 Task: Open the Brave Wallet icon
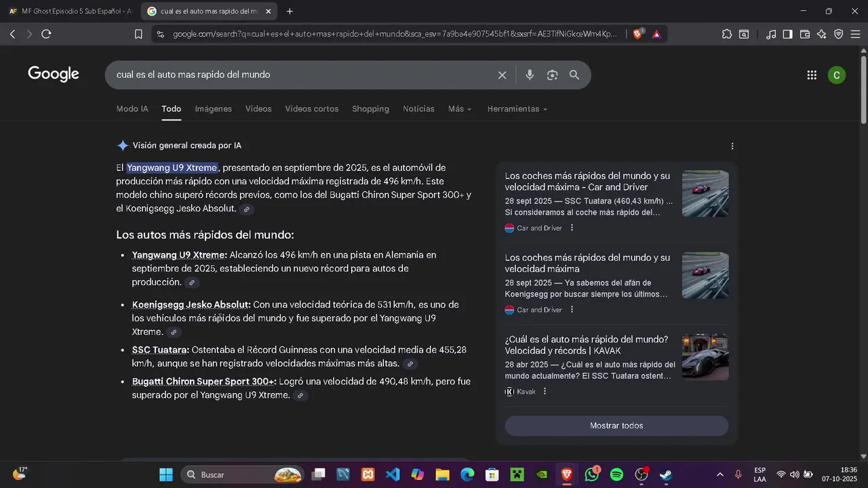(x=805, y=34)
